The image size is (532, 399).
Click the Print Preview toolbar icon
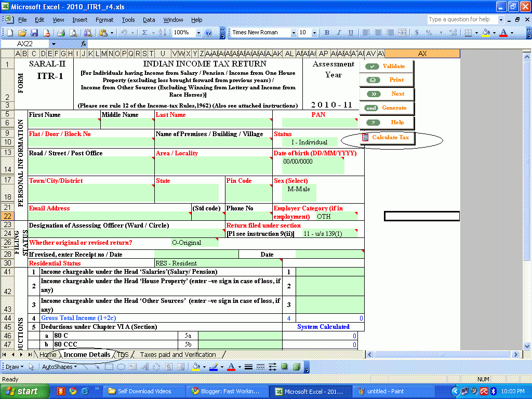pyautogui.click(x=73, y=33)
